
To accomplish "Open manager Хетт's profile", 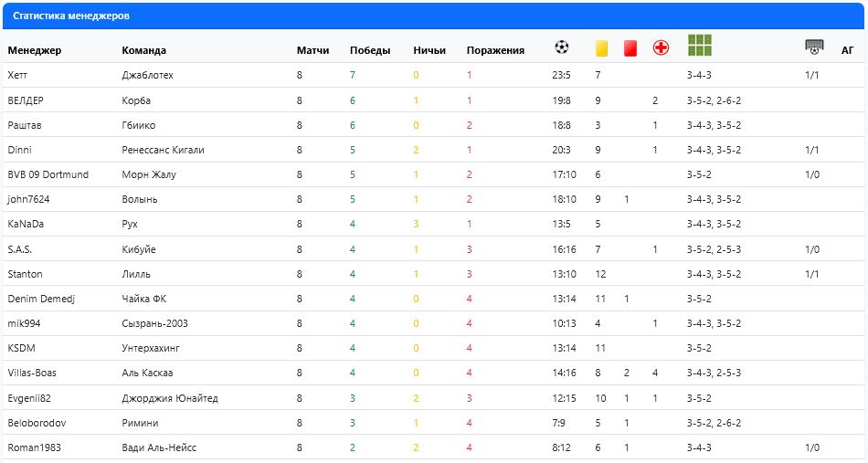I will click(17, 75).
